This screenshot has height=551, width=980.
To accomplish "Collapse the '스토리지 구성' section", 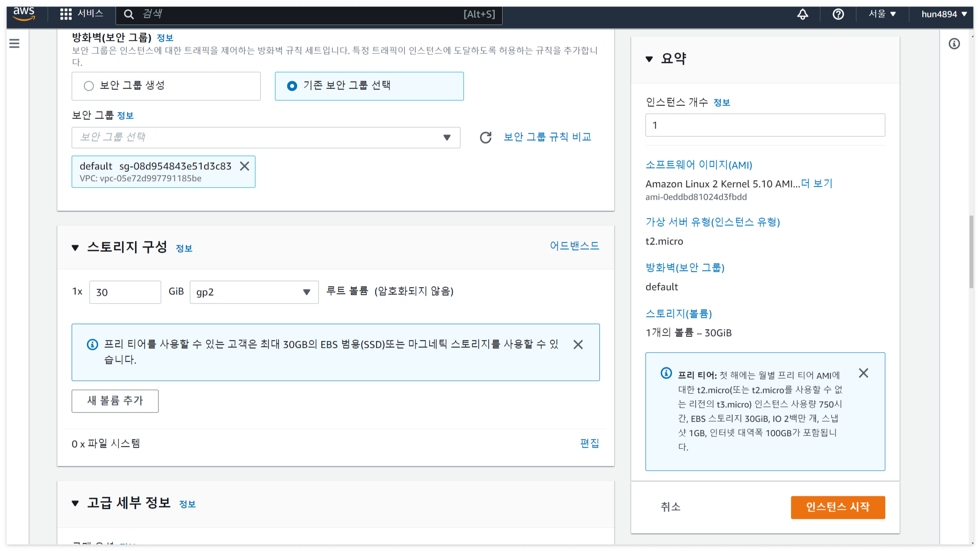I will 76,247.
